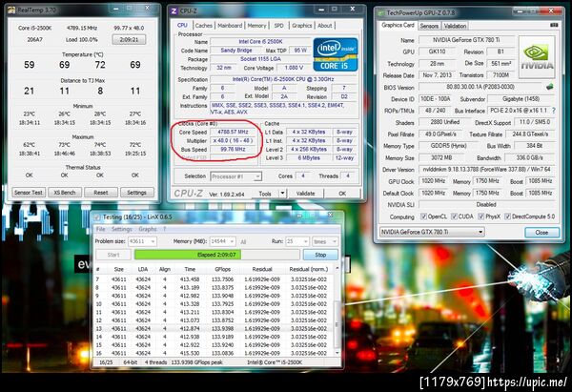The width and height of the screenshot is (572, 392).
Task: Click the Validate button in CPU-Z
Action: [305, 193]
